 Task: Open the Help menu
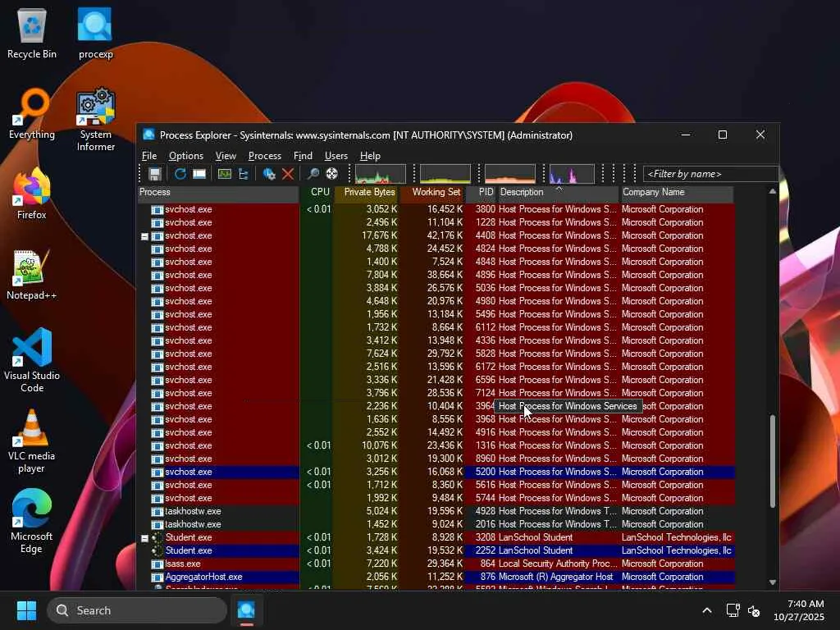370,156
